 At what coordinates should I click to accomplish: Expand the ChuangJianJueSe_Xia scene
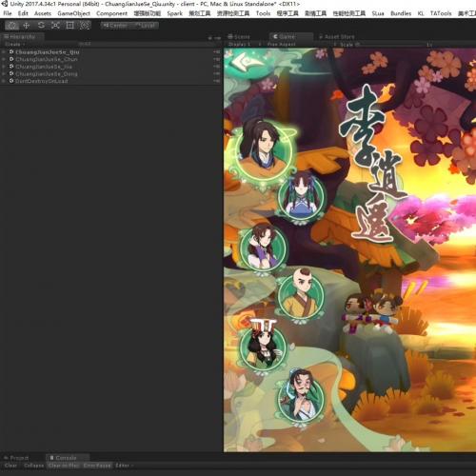(4, 67)
